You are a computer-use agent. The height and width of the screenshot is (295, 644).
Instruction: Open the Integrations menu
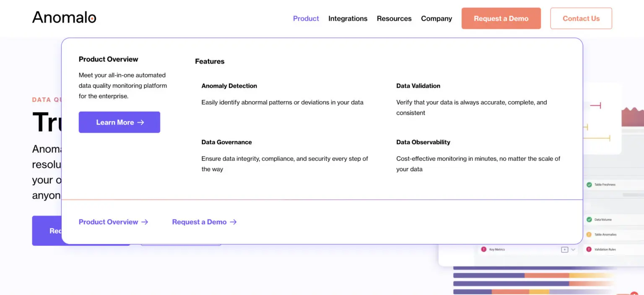click(x=348, y=18)
